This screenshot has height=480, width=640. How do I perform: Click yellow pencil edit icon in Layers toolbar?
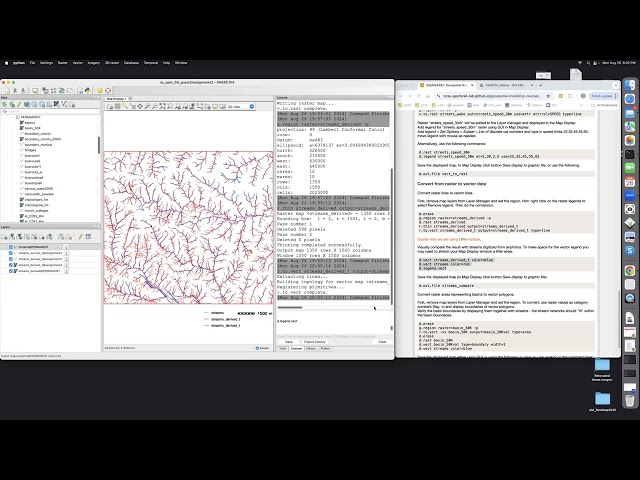click(x=81, y=237)
